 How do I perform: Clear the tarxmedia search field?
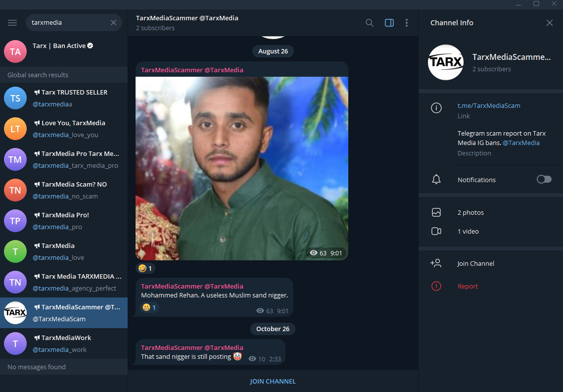pos(113,23)
